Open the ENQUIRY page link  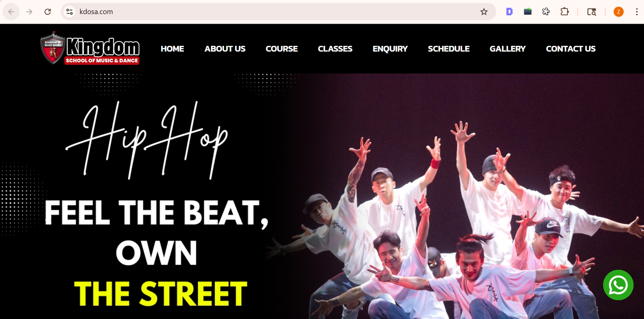click(390, 49)
